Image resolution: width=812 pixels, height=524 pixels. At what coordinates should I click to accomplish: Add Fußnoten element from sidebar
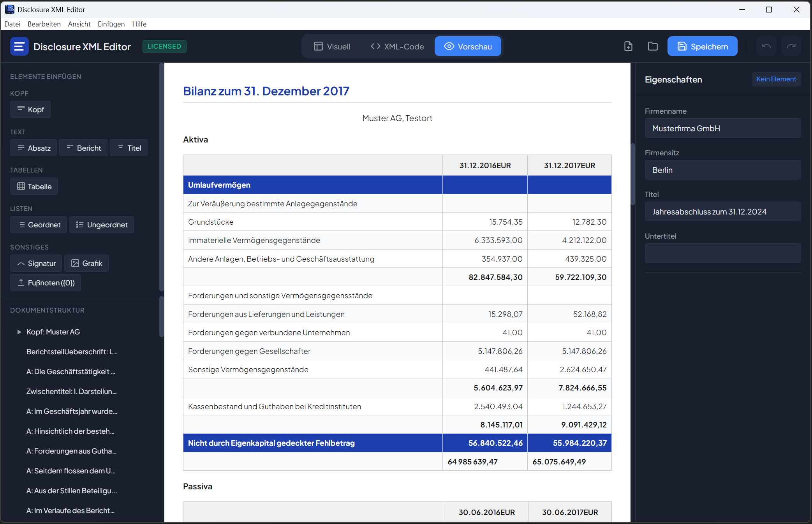[46, 283]
